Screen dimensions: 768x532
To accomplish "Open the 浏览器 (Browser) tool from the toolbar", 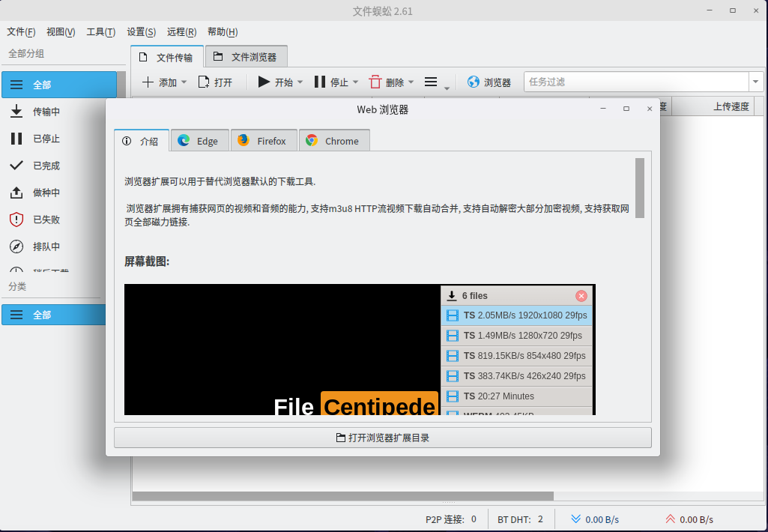I will (491, 82).
